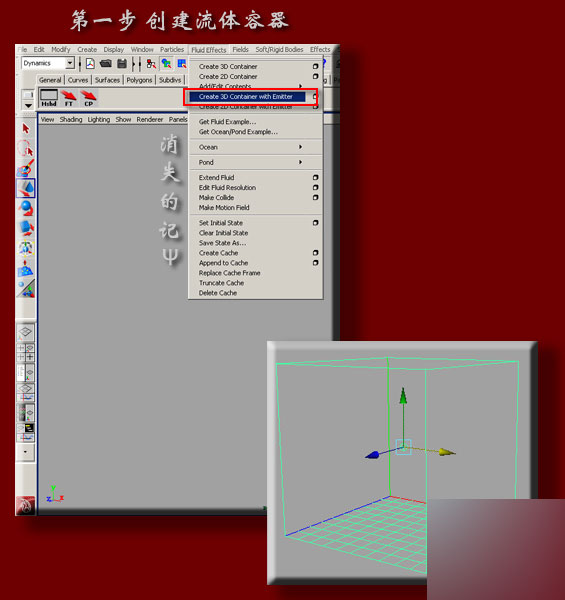Click the Hshd shelf button
The width and height of the screenshot is (565, 600).
pos(49,98)
